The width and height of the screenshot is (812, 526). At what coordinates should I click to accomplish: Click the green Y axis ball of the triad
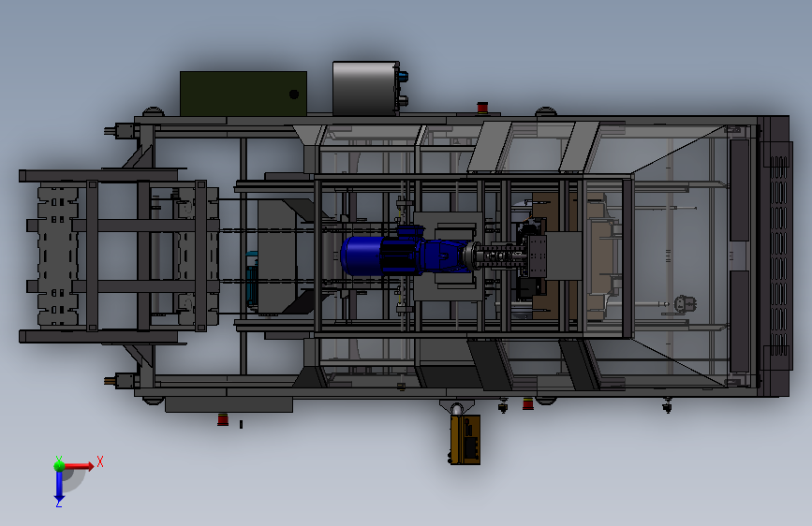pos(59,466)
